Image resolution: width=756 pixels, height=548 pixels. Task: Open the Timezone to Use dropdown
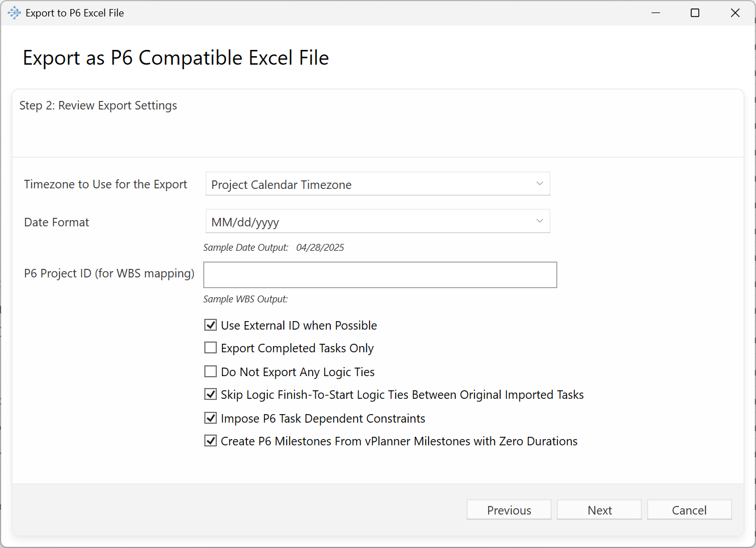coord(377,184)
